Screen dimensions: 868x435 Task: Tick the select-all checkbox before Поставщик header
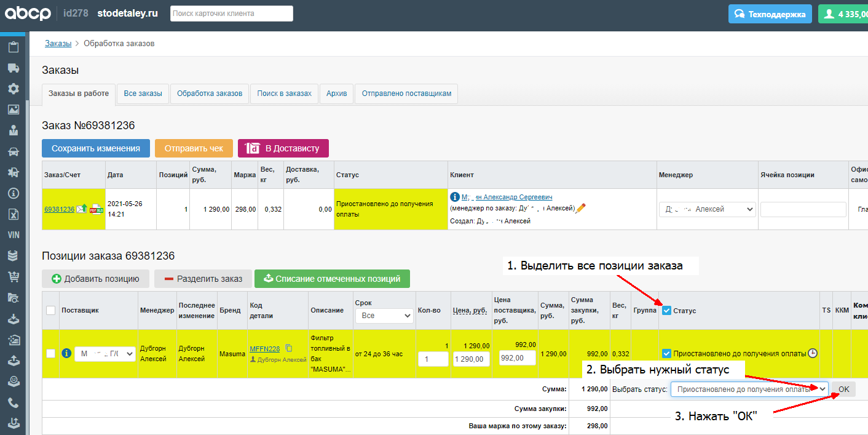tap(51, 311)
